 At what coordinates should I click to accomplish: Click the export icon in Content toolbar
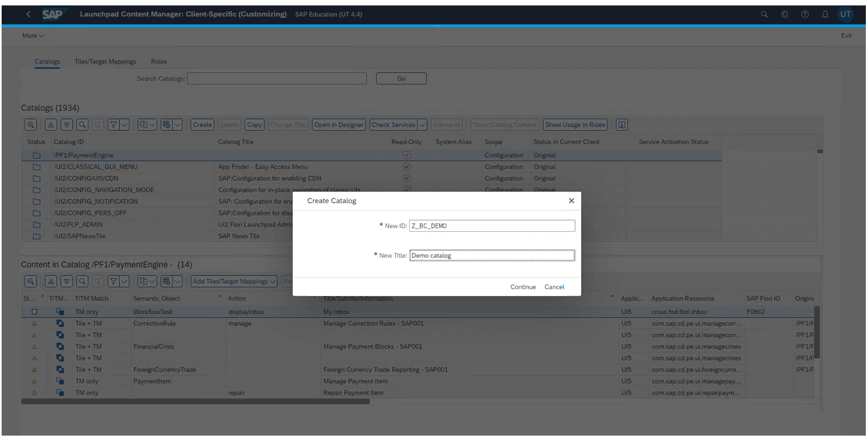tap(167, 281)
